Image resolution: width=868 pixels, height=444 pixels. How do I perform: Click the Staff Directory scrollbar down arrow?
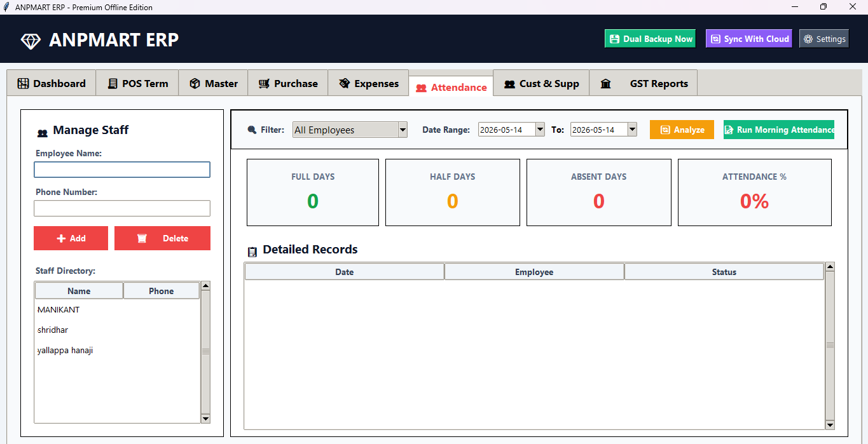(205, 419)
